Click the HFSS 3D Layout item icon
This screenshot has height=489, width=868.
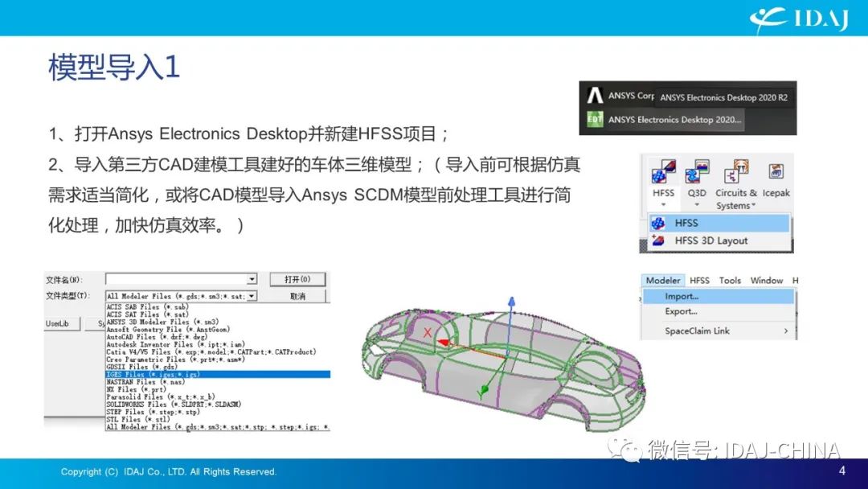(x=658, y=241)
